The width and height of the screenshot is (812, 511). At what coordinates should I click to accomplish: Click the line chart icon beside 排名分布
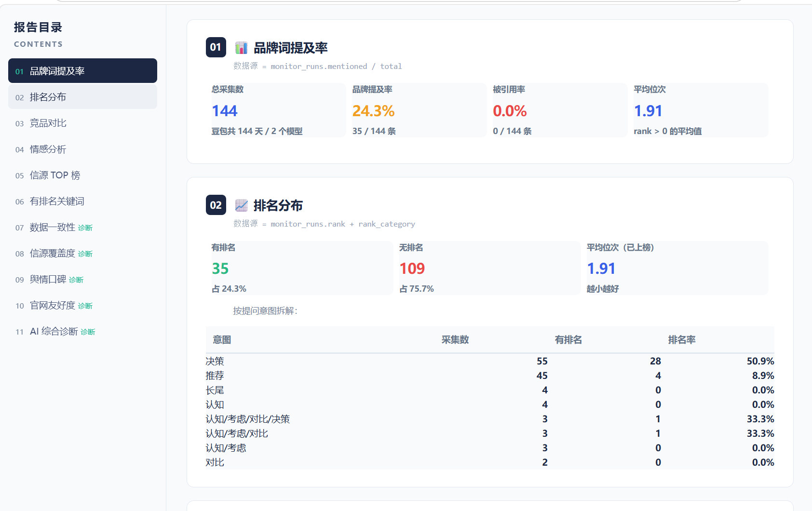click(241, 205)
